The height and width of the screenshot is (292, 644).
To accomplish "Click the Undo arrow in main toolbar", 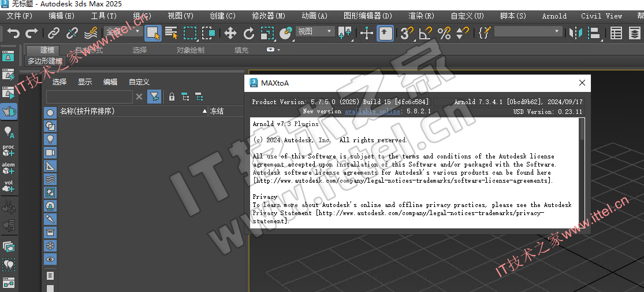I will [x=13, y=33].
